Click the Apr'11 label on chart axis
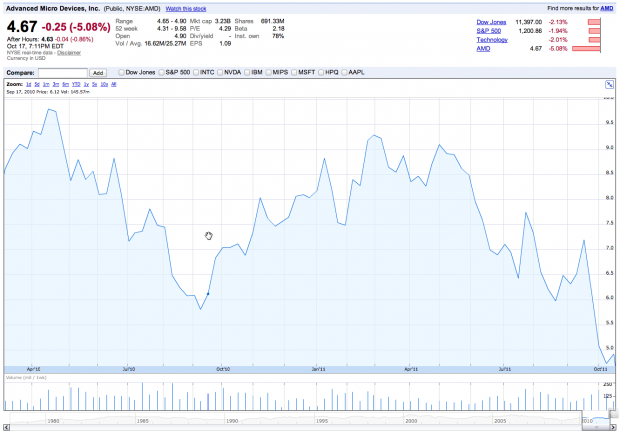This screenshot has height=432, width=620. [411, 369]
